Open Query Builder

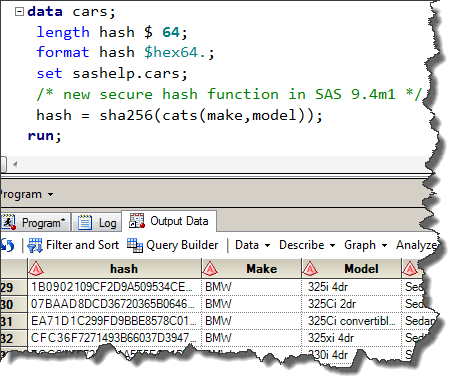tap(173, 245)
